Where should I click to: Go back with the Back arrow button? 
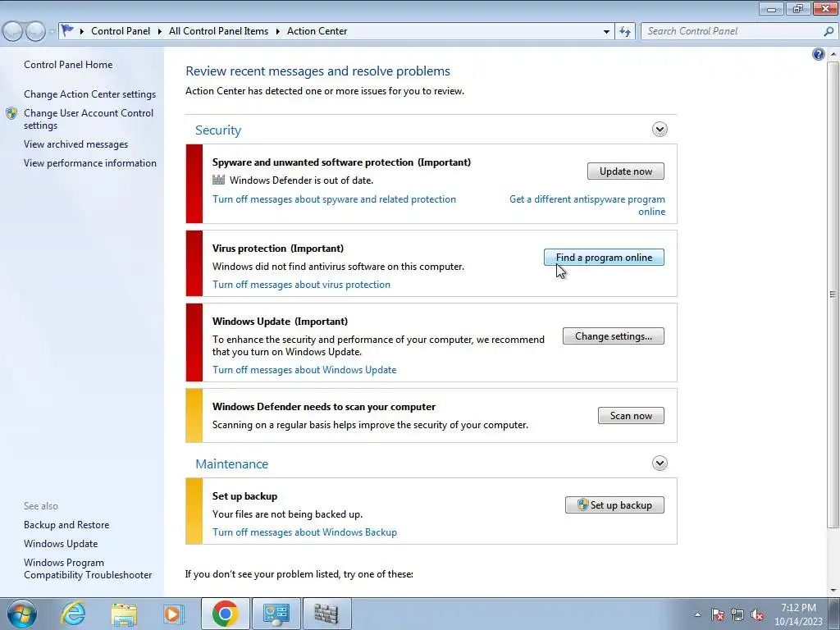13,31
